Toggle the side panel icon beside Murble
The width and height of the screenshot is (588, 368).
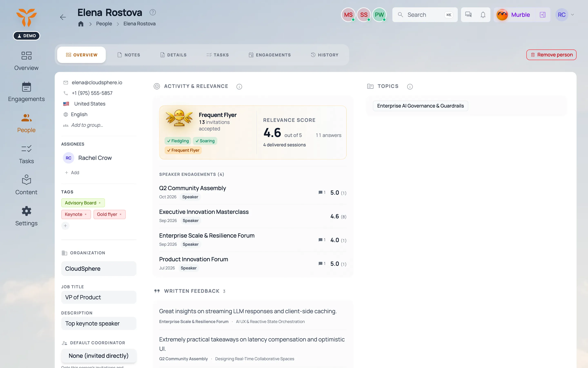[x=542, y=15]
